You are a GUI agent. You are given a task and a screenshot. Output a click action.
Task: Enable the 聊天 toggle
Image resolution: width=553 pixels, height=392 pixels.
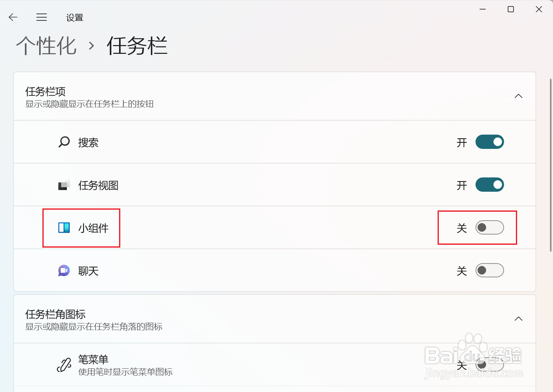pos(489,270)
